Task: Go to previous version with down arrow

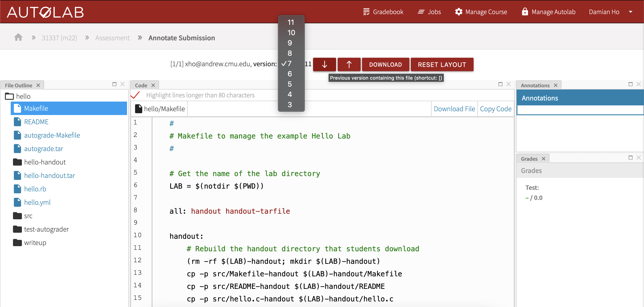Action: click(x=324, y=64)
